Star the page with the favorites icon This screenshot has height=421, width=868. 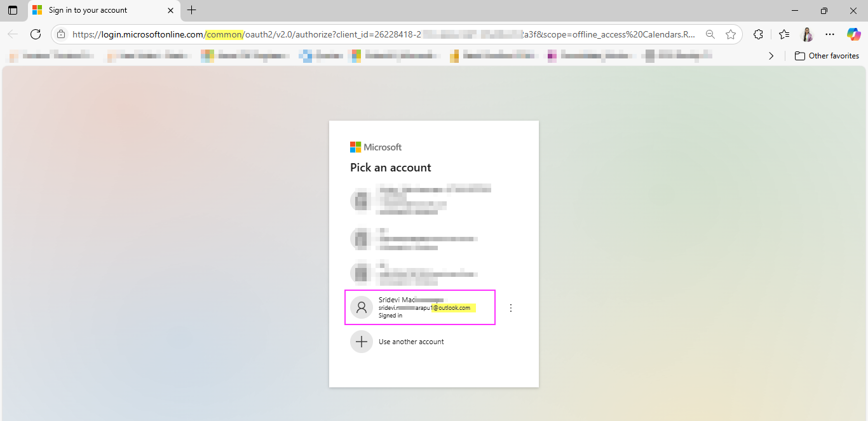pyautogui.click(x=731, y=34)
